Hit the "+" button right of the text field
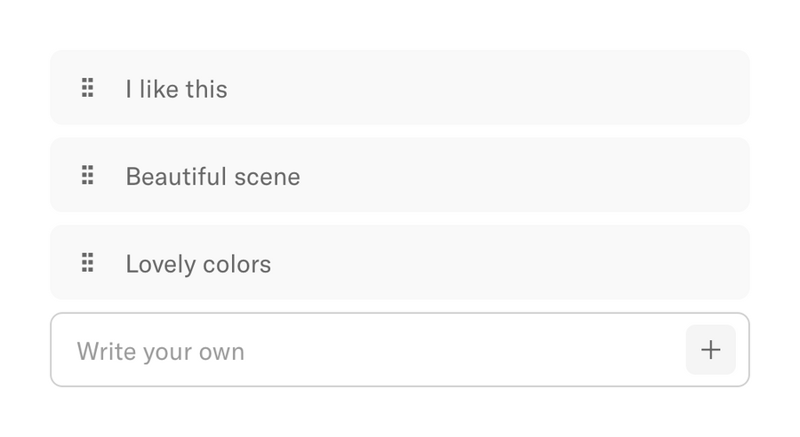 (710, 350)
